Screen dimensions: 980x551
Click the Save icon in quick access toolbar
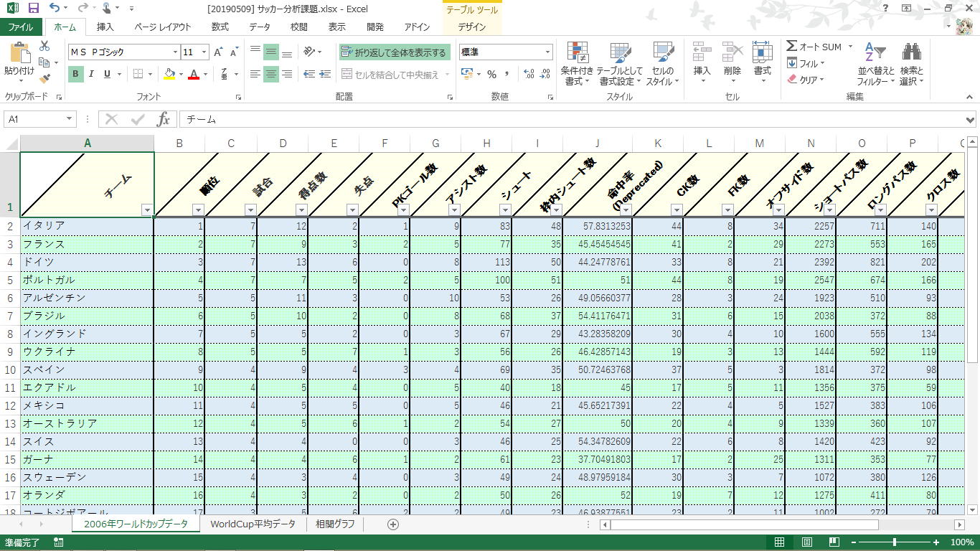[x=33, y=9]
